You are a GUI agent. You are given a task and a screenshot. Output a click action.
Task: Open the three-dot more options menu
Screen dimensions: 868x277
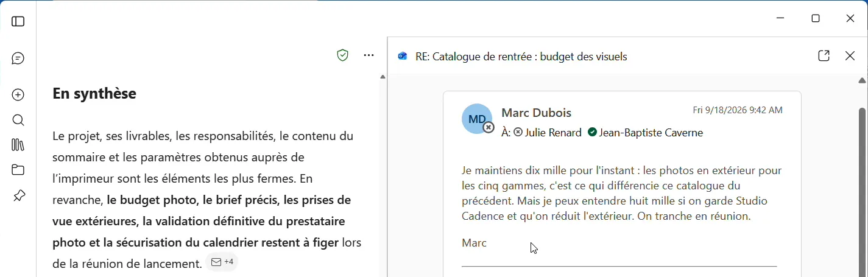pos(369,55)
